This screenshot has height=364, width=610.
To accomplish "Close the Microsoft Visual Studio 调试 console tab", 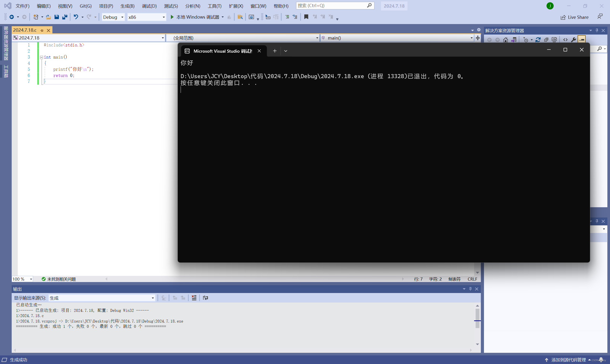I will (x=259, y=51).
